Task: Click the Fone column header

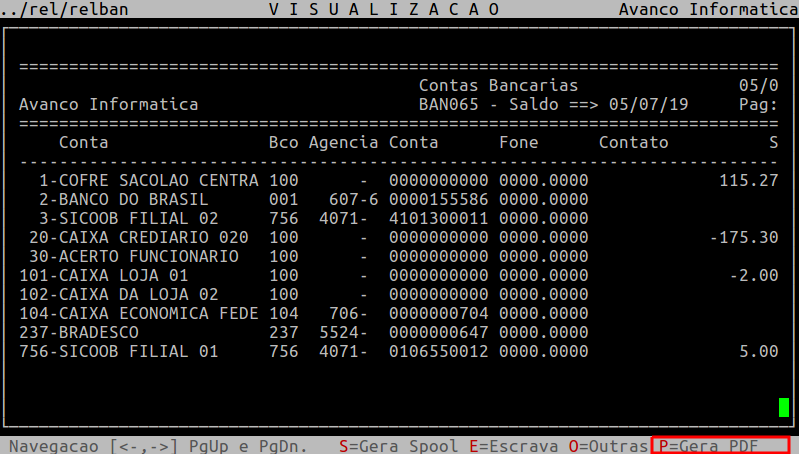Action: coord(518,143)
